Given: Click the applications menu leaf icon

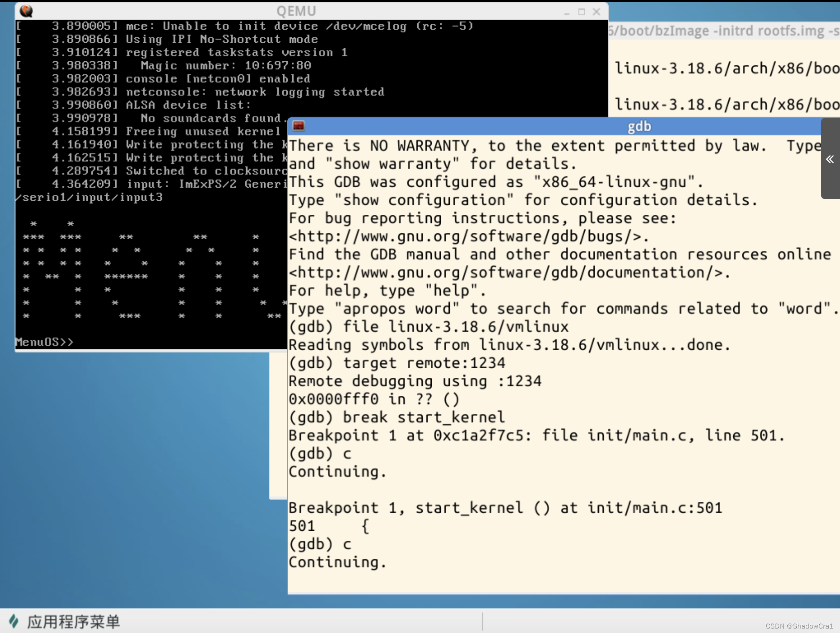Looking at the screenshot, I should coord(14,621).
